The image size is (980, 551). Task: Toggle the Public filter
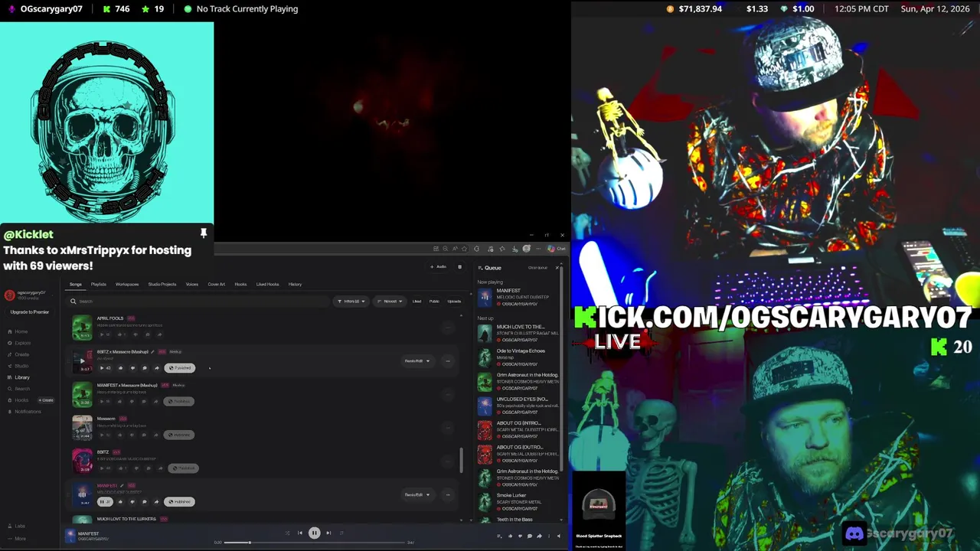coord(434,302)
